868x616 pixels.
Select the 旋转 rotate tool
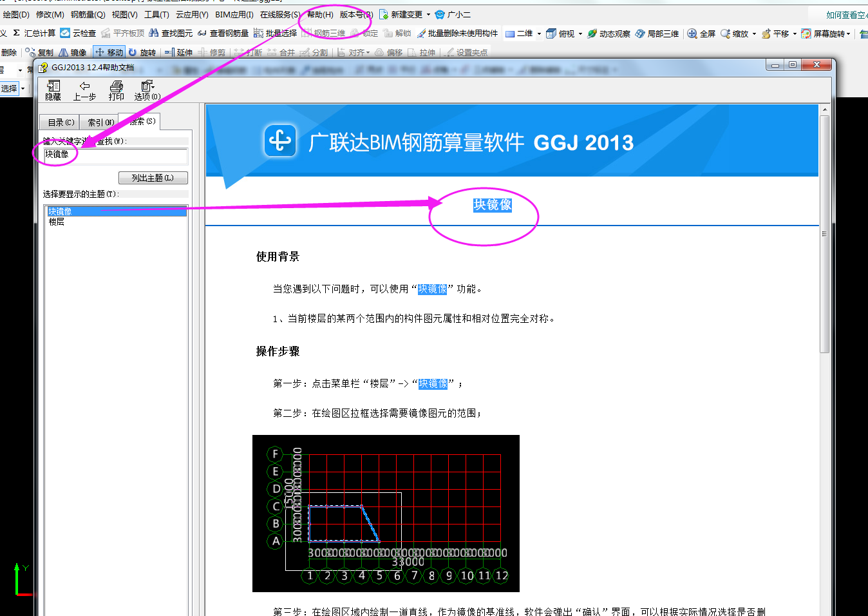coord(142,52)
